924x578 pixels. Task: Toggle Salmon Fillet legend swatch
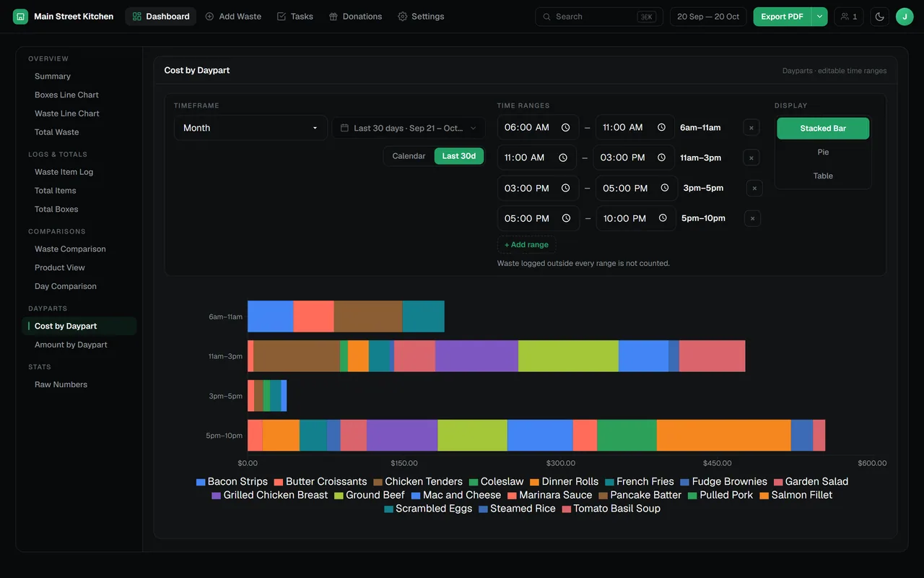[764, 496]
